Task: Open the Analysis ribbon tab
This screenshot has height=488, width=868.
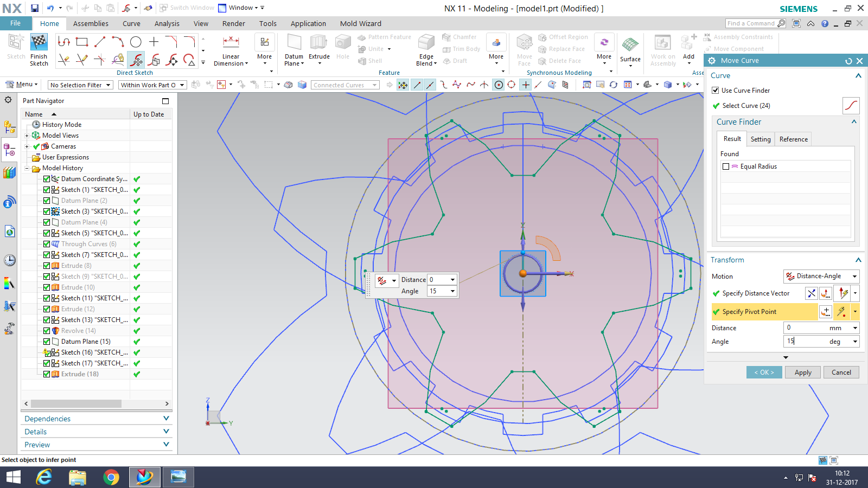Action: tap(167, 23)
